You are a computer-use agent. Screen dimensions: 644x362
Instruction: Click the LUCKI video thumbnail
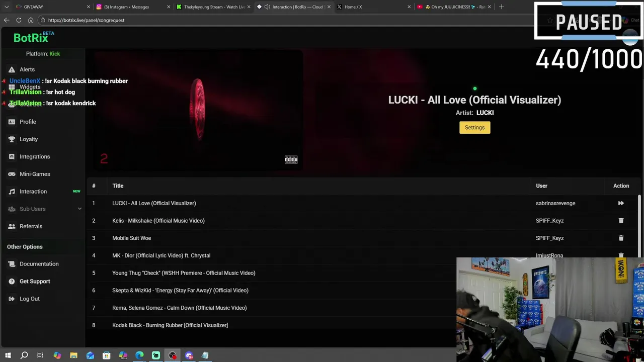pyautogui.click(x=198, y=111)
